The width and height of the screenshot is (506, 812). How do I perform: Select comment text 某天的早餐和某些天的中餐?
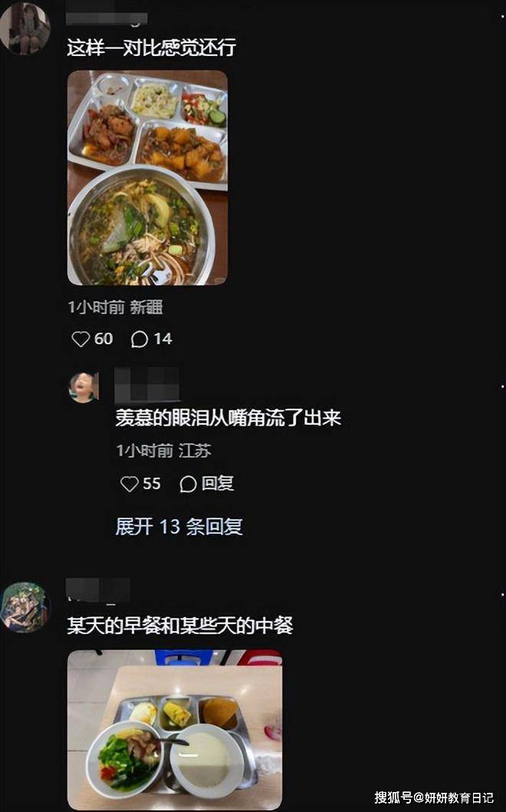coord(179,626)
